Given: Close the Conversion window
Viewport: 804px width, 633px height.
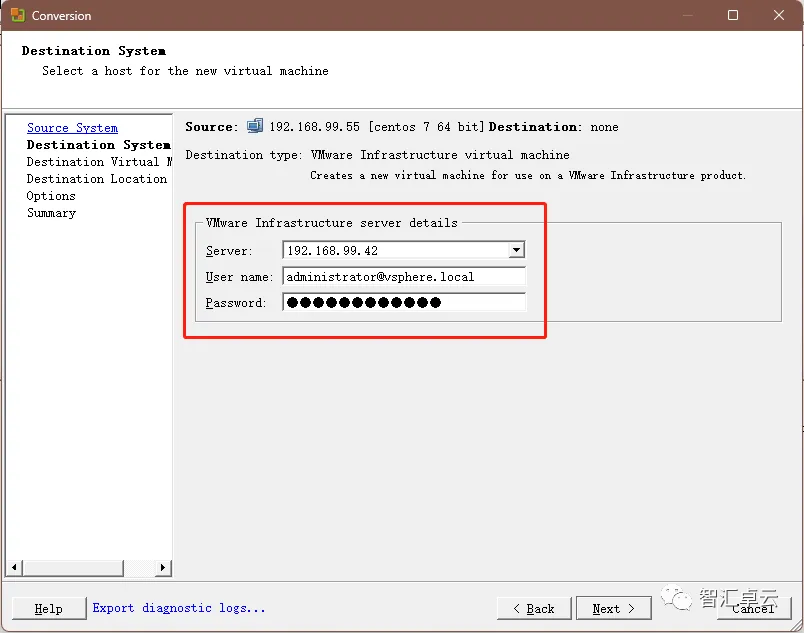Looking at the screenshot, I should point(778,15).
